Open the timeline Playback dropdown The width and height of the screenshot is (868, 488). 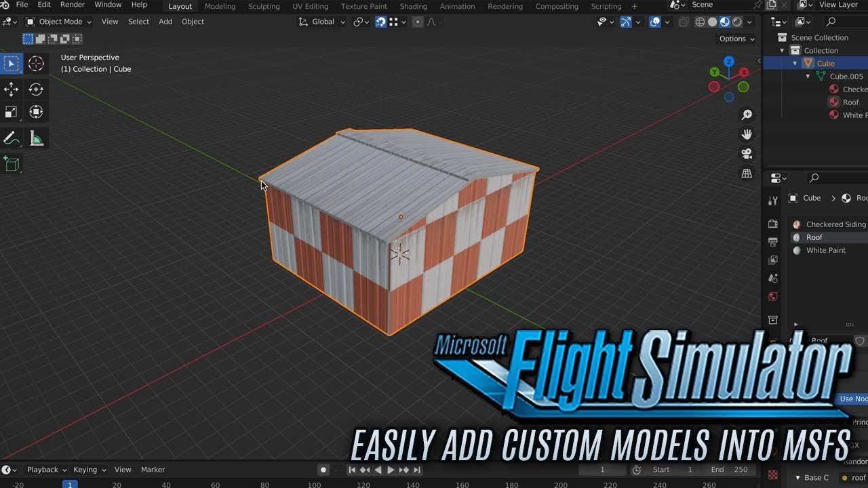pos(46,470)
